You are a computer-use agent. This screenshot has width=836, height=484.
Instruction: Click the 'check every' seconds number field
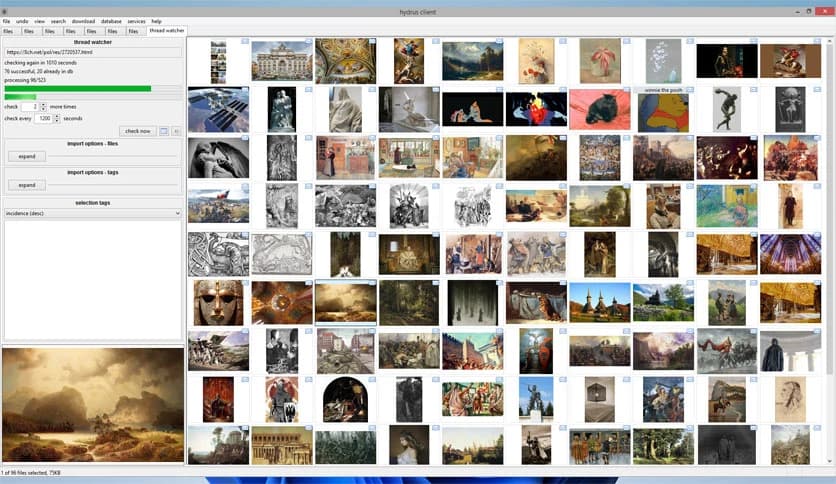[x=44, y=118]
